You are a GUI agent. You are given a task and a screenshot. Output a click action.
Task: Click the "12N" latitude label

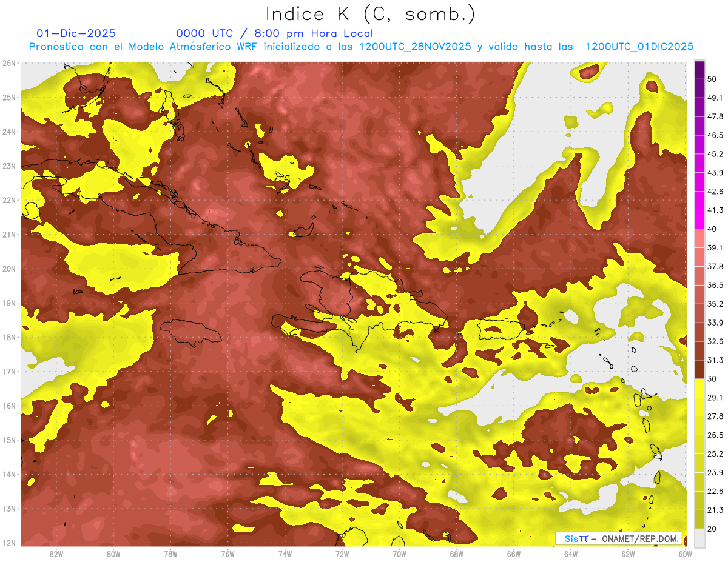pos(9,542)
